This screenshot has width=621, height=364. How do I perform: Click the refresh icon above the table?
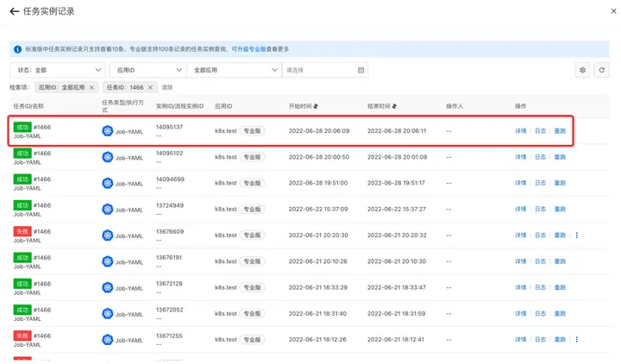(601, 70)
